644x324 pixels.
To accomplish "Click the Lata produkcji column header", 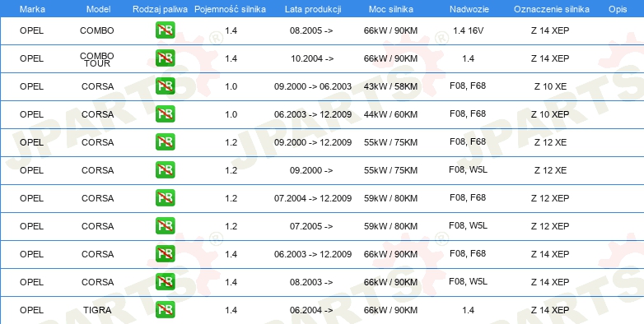I will pyautogui.click(x=313, y=9).
